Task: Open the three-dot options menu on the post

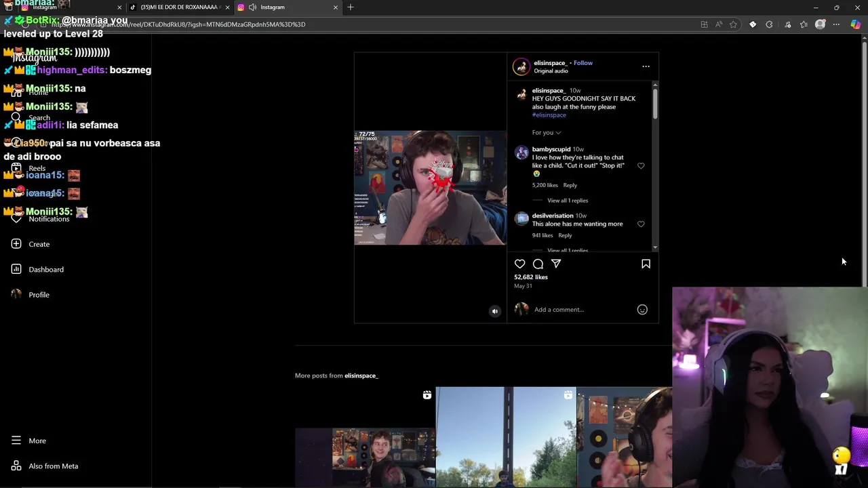Action: point(646,66)
